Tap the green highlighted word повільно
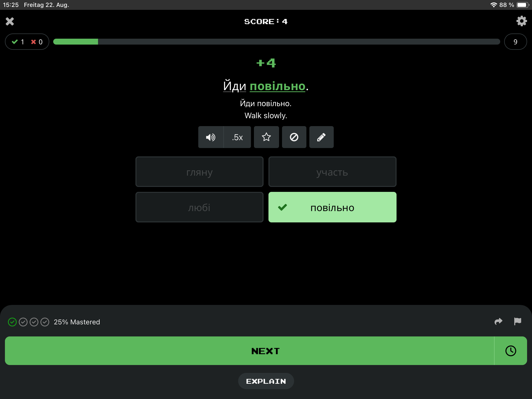 click(278, 86)
